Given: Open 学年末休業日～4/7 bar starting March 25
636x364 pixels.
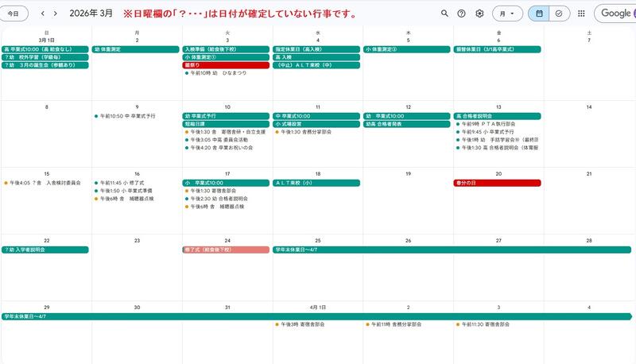Looking at the screenshot, I should pos(452,250).
